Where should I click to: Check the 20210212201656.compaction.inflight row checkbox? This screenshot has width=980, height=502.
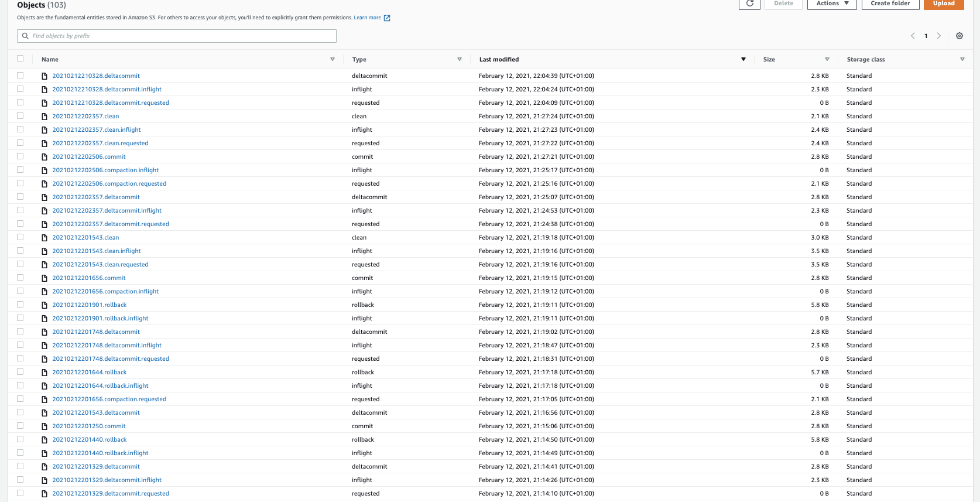pyautogui.click(x=20, y=291)
